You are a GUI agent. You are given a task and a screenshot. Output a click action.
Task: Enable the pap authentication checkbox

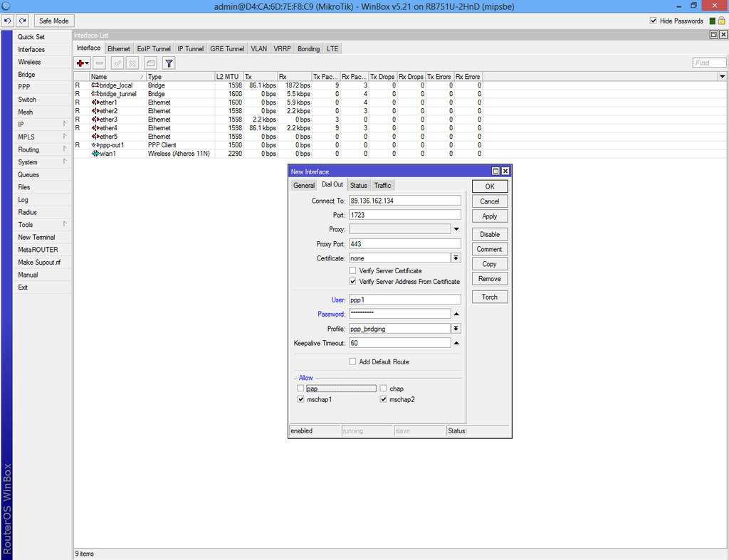[301, 388]
